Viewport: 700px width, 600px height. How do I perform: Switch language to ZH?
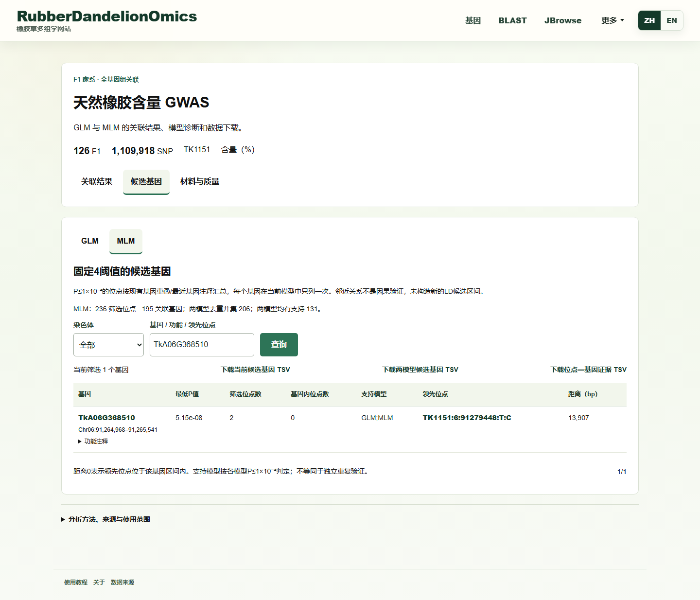649,20
